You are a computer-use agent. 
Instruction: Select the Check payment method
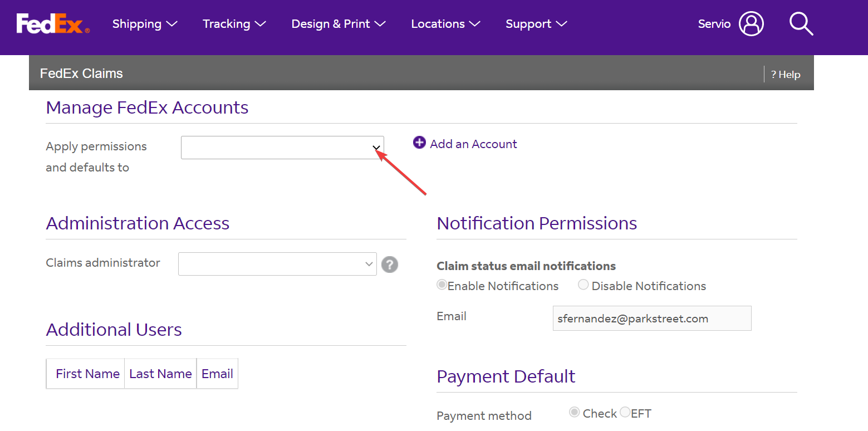[x=574, y=412]
